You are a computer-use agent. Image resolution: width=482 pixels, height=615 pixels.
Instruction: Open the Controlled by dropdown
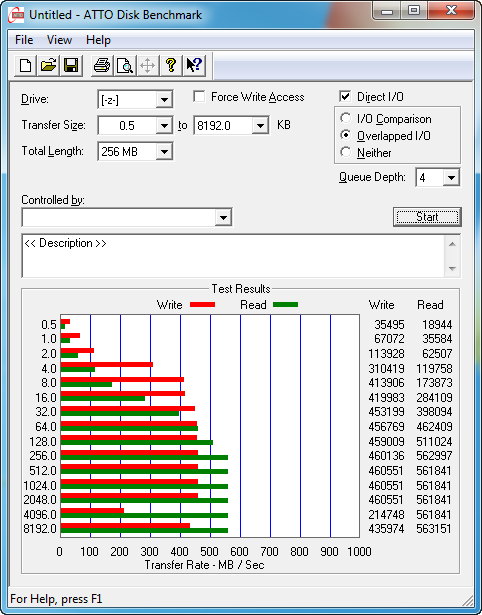point(223,217)
